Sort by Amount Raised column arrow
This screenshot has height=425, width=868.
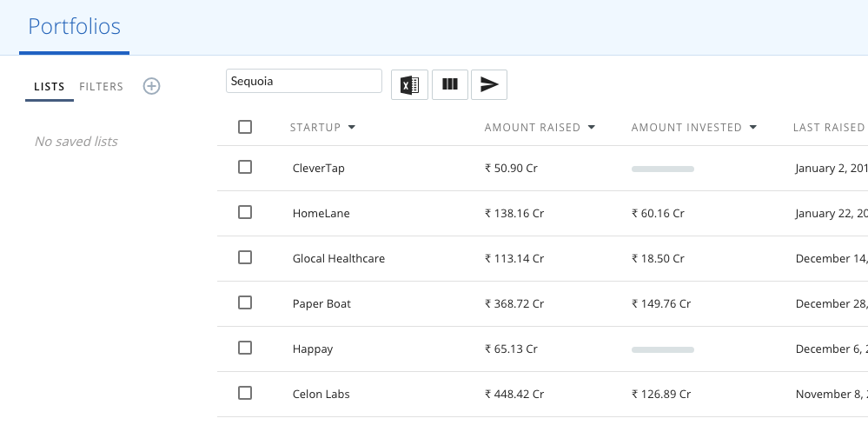(591, 127)
